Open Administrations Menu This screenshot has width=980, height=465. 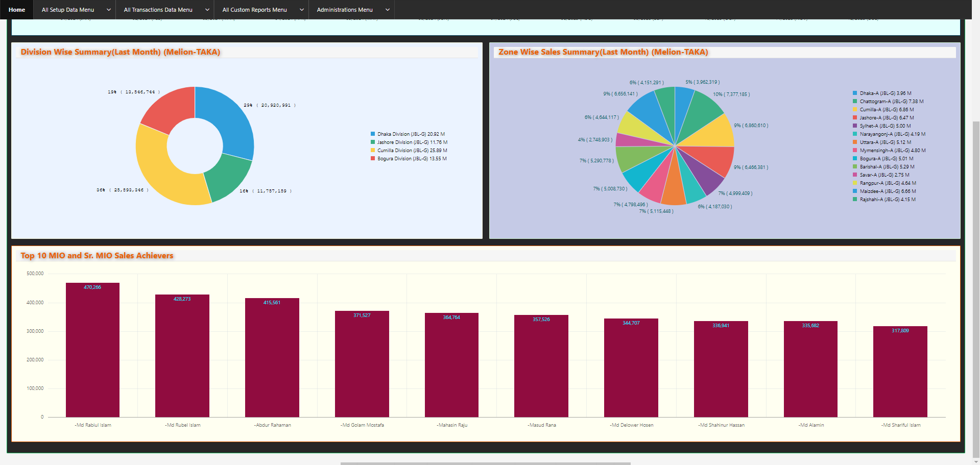[x=345, y=10]
